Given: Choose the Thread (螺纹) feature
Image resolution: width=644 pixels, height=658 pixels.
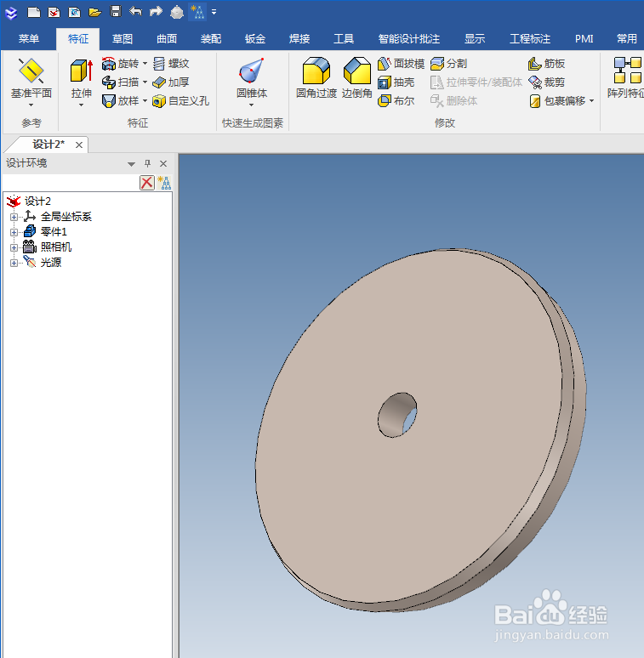Looking at the screenshot, I should (x=170, y=64).
